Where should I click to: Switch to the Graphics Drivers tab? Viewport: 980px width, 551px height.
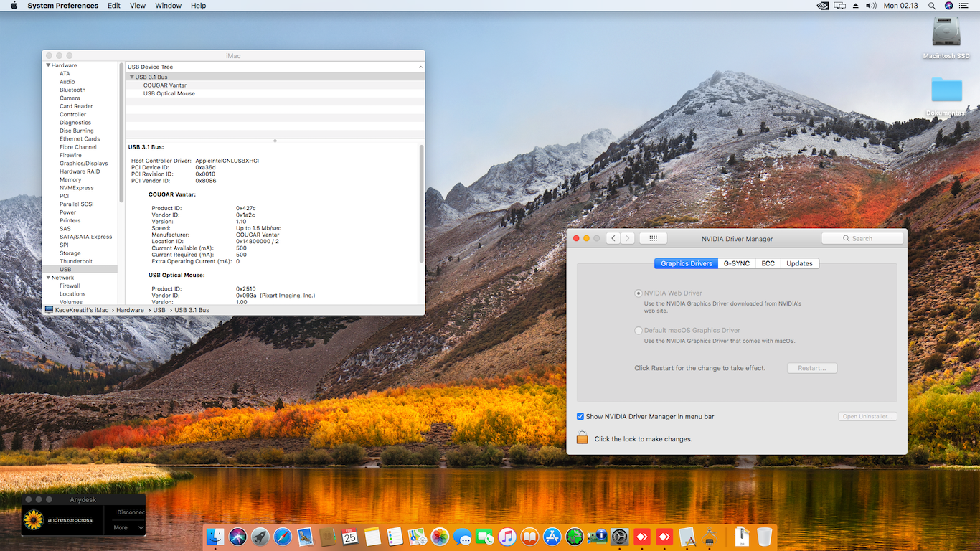pos(686,263)
